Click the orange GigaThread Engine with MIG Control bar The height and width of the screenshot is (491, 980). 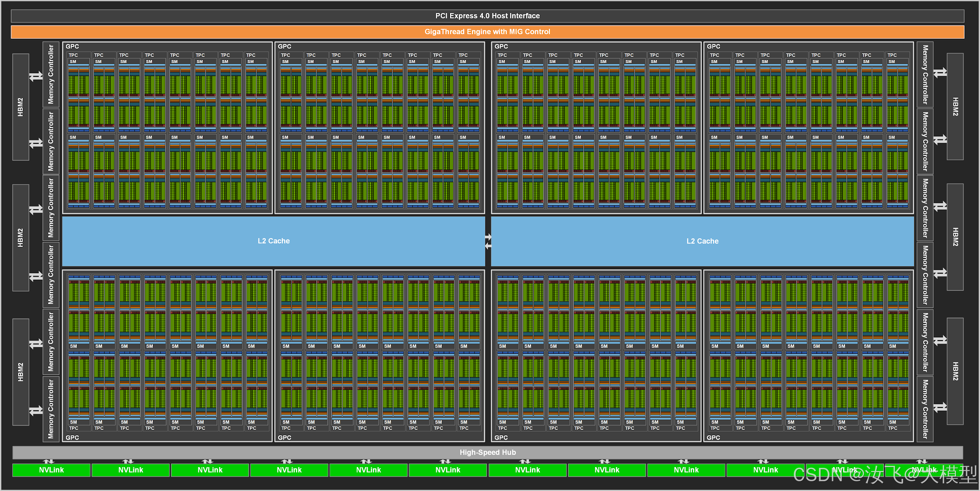(487, 32)
